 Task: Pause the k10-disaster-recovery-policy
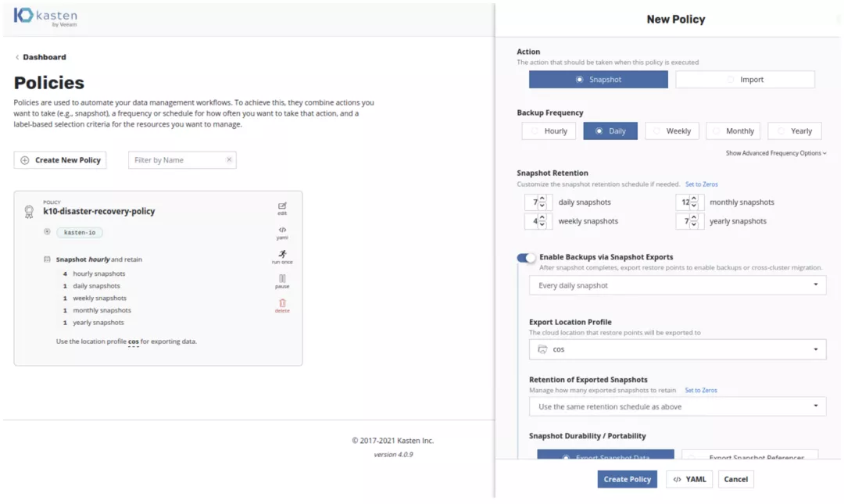pyautogui.click(x=282, y=281)
